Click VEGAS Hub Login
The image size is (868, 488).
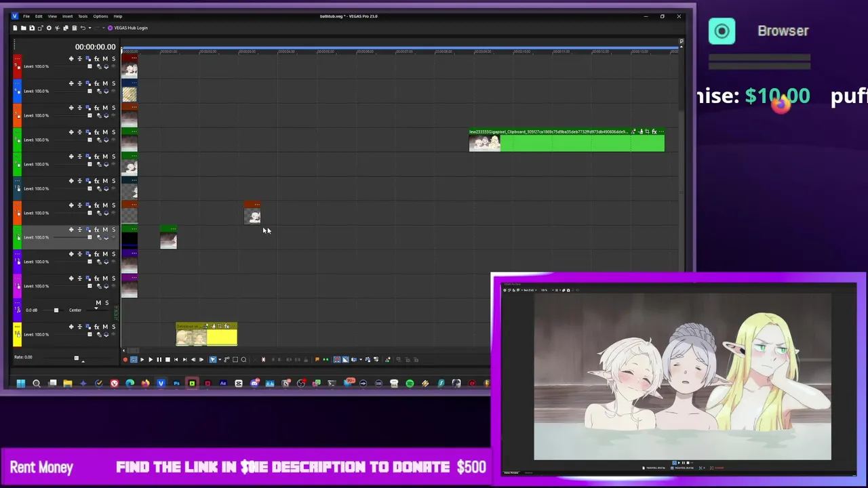pos(128,28)
